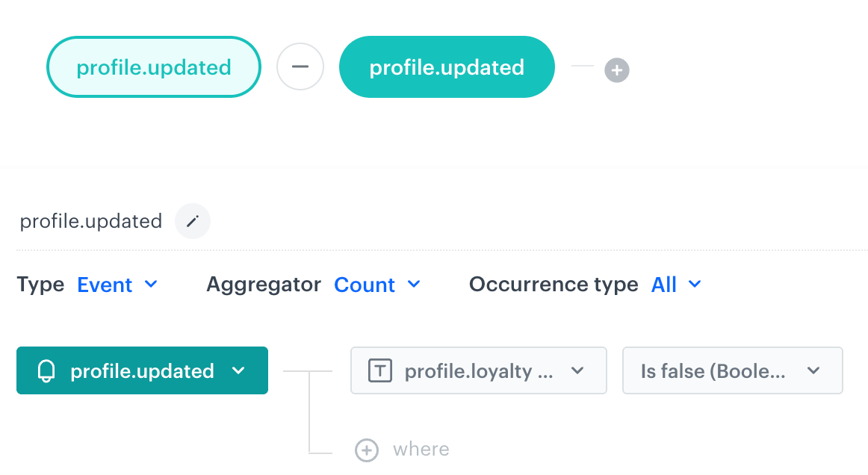Click the T text-type icon in parameter field

click(x=380, y=371)
